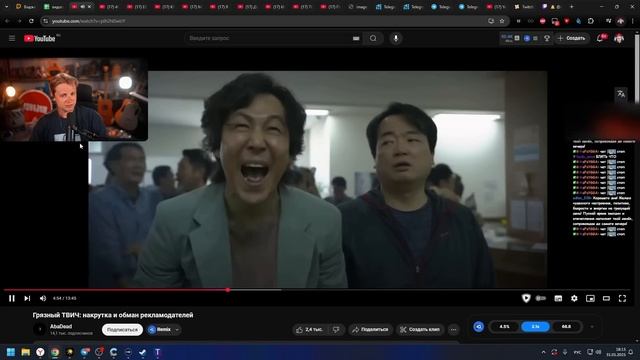Screen dimensions: 640x360
Task: Reload the browser page
Action: [x=31, y=21]
